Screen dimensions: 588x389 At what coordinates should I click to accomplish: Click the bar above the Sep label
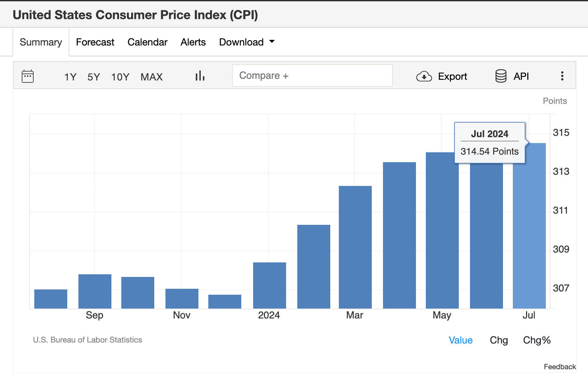(x=95, y=291)
